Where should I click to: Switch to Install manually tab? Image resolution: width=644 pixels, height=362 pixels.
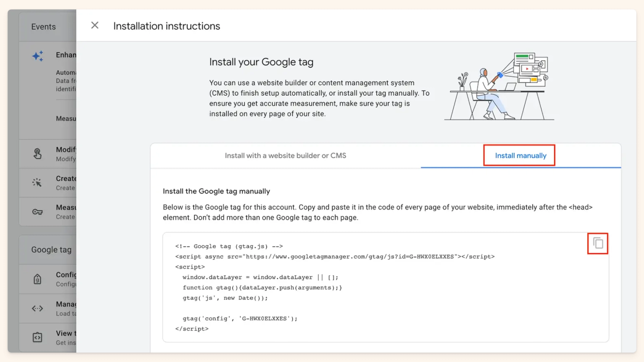(521, 155)
